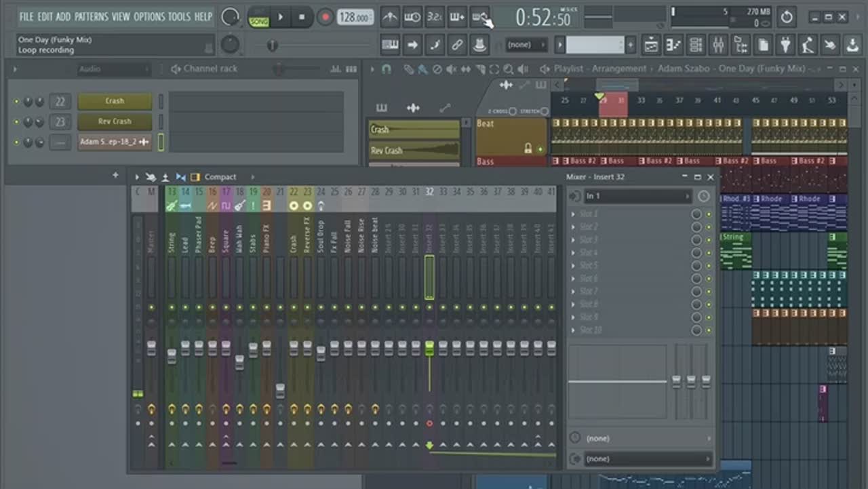
Task: Open the TOOLS menu
Action: [179, 16]
